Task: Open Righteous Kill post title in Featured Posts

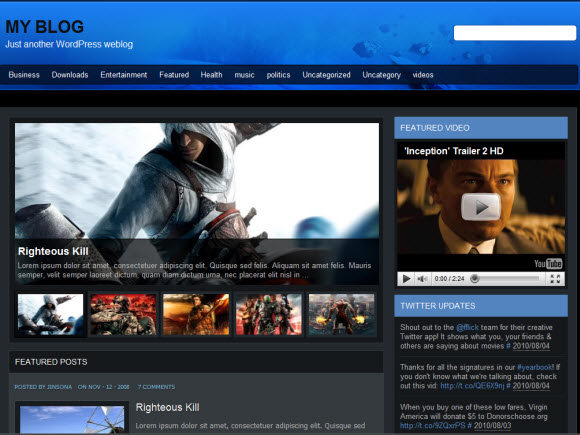Action: [x=168, y=407]
